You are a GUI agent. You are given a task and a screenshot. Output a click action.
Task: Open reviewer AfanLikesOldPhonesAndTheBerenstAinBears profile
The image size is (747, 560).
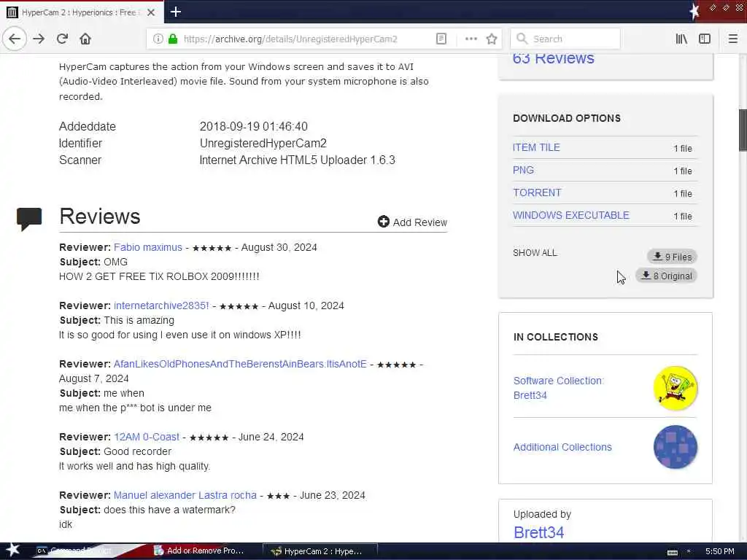(240, 365)
